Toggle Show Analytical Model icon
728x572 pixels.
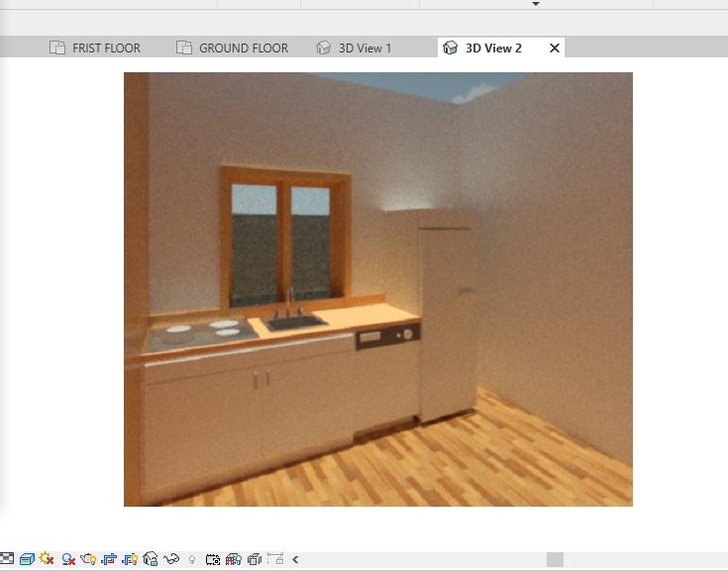click(234, 559)
